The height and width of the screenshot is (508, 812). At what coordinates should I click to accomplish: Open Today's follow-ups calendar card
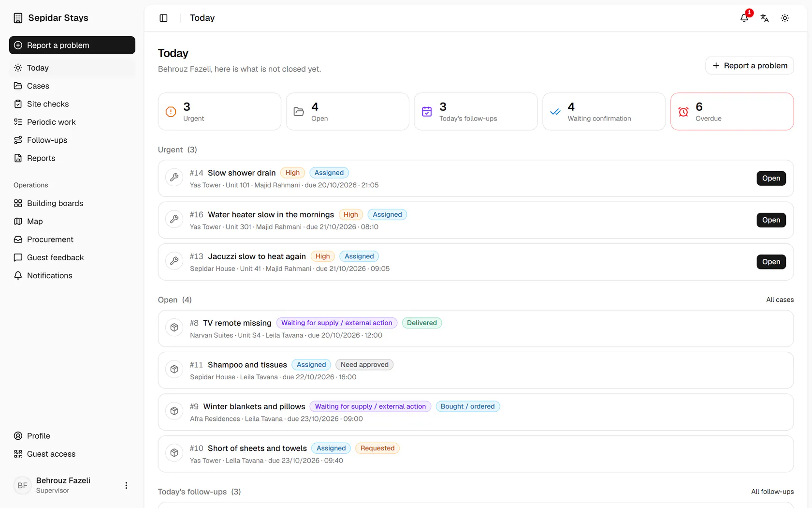point(476,111)
